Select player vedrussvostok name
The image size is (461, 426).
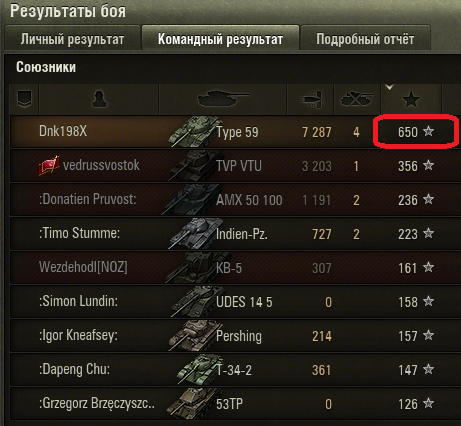(101, 165)
